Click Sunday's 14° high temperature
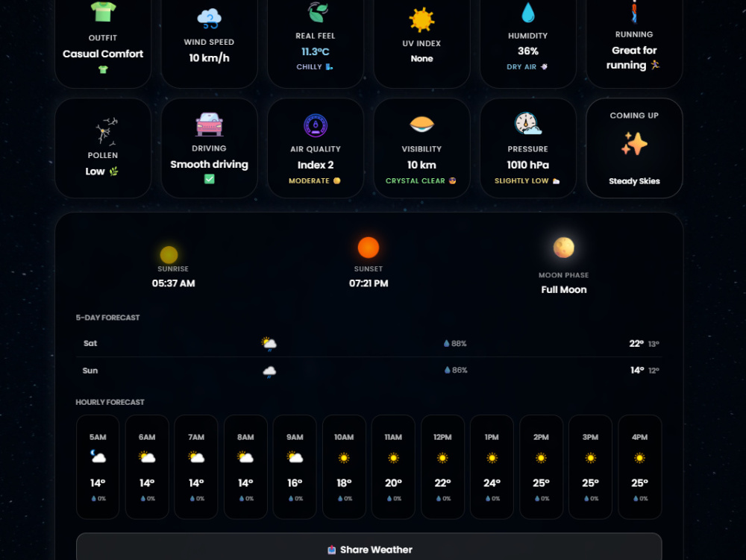 click(638, 370)
